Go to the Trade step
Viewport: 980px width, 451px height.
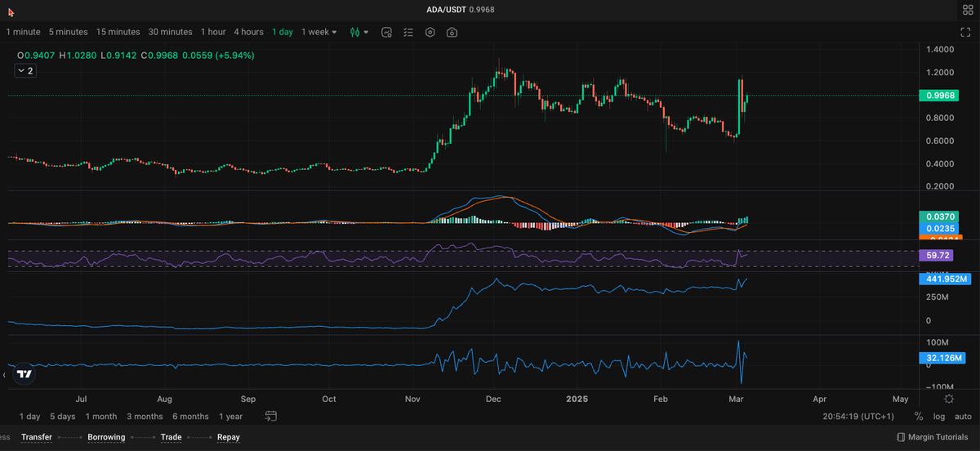pyautogui.click(x=171, y=437)
